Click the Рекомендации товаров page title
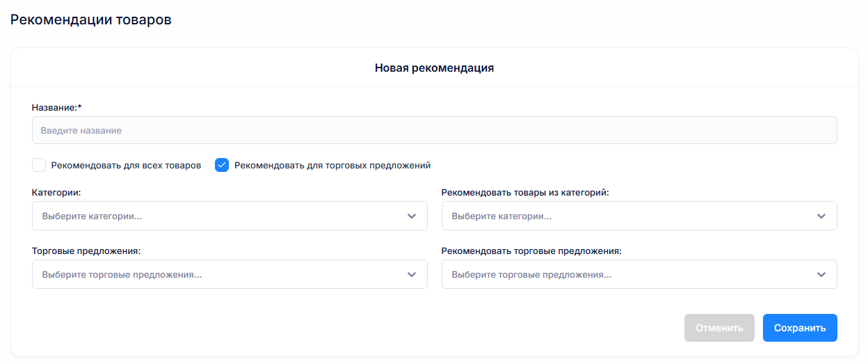 click(90, 19)
